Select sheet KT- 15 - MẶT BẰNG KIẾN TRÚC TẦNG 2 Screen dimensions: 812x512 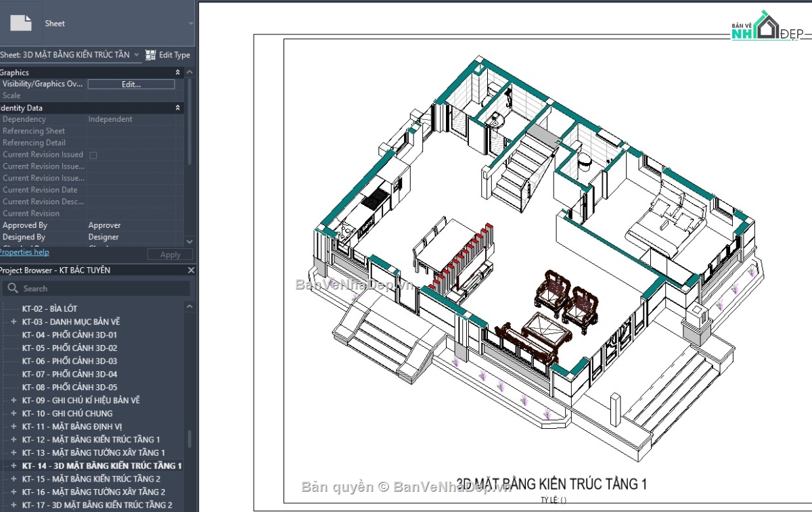click(91, 479)
